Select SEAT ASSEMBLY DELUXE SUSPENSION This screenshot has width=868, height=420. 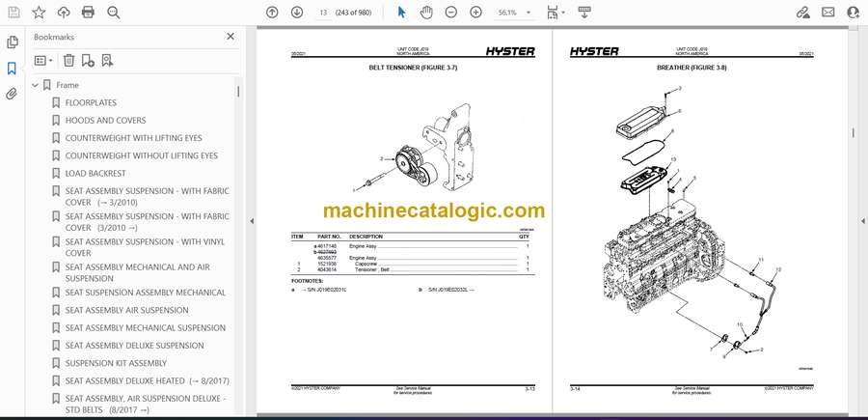(134, 346)
